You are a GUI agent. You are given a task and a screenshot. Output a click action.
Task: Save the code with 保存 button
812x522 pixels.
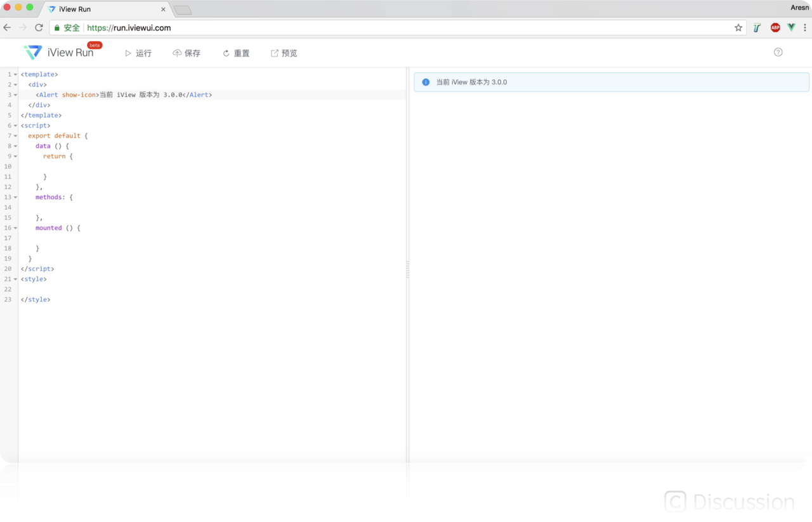pos(187,53)
